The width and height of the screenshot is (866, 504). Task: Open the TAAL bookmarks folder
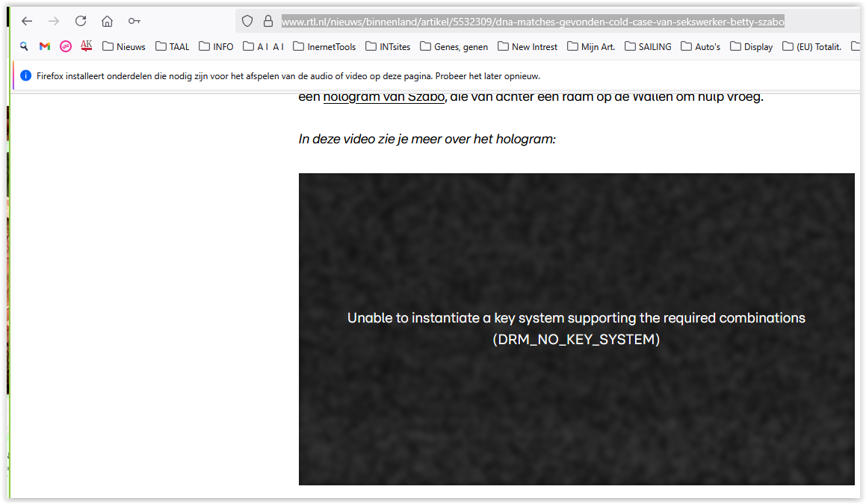(x=173, y=46)
